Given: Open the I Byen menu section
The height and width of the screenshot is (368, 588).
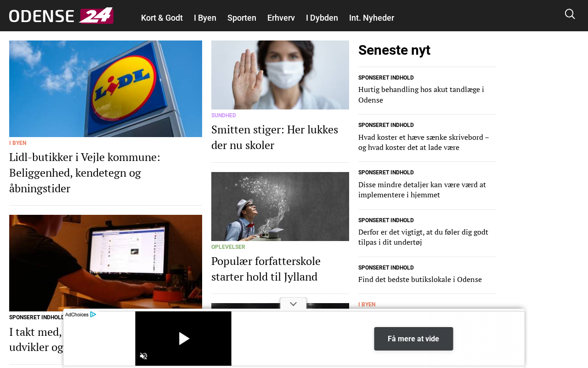Looking at the screenshot, I should (205, 18).
